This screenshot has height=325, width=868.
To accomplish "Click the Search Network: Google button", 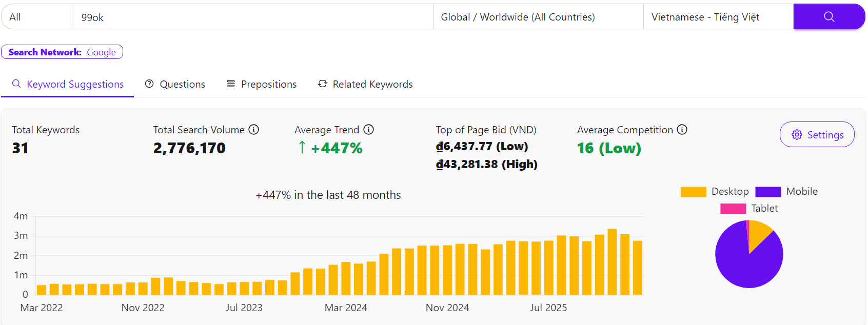I will click(x=62, y=52).
